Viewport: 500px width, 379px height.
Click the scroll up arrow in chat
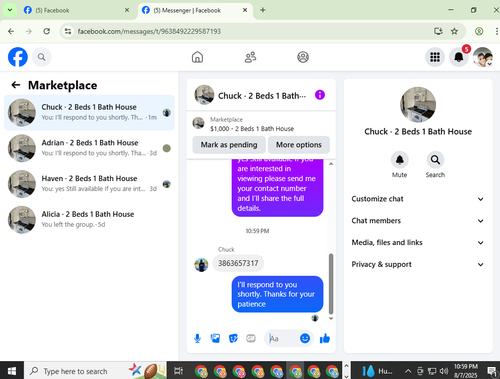(331, 164)
